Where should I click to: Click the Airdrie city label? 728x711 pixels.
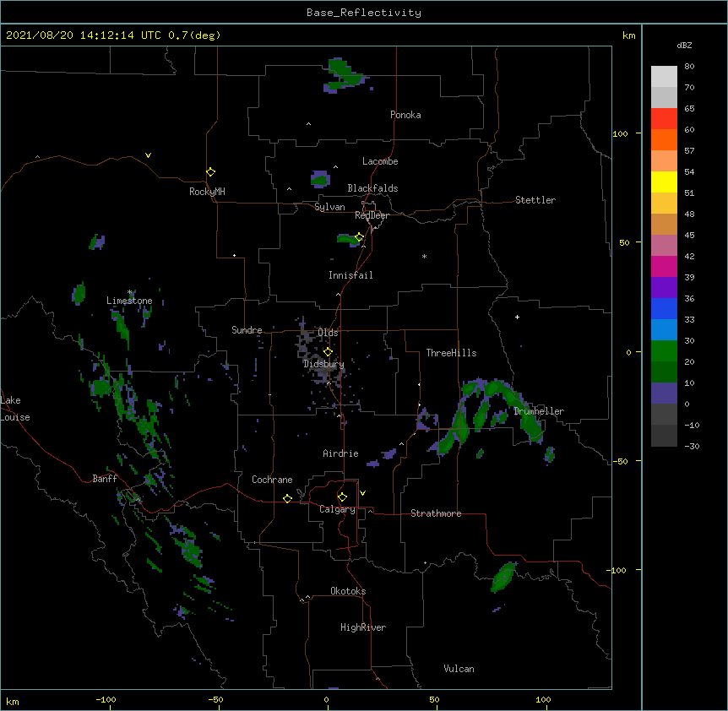(340, 453)
